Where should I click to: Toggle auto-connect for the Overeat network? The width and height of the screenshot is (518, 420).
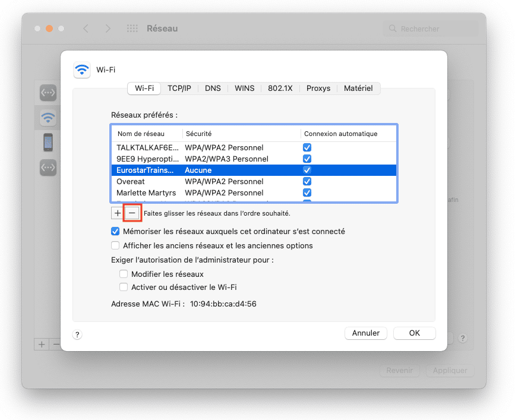pos(307,182)
